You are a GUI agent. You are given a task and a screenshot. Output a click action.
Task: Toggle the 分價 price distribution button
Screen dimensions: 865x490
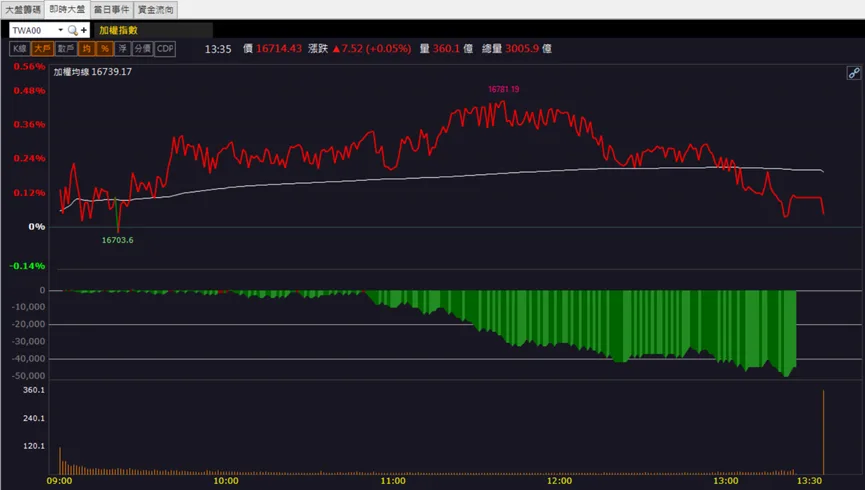tap(142, 49)
